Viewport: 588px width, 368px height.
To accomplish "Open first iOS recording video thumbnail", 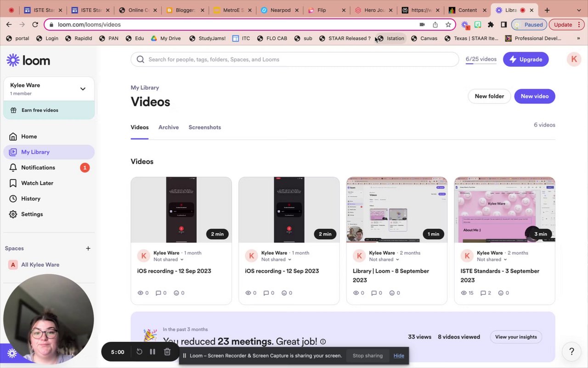I will pyautogui.click(x=181, y=210).
